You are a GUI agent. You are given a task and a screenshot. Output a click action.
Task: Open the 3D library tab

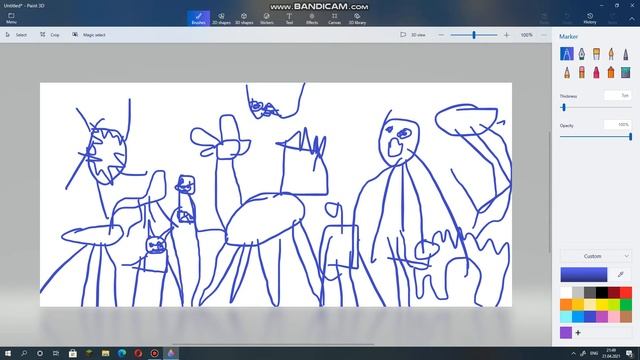click(x=357, y=18)
